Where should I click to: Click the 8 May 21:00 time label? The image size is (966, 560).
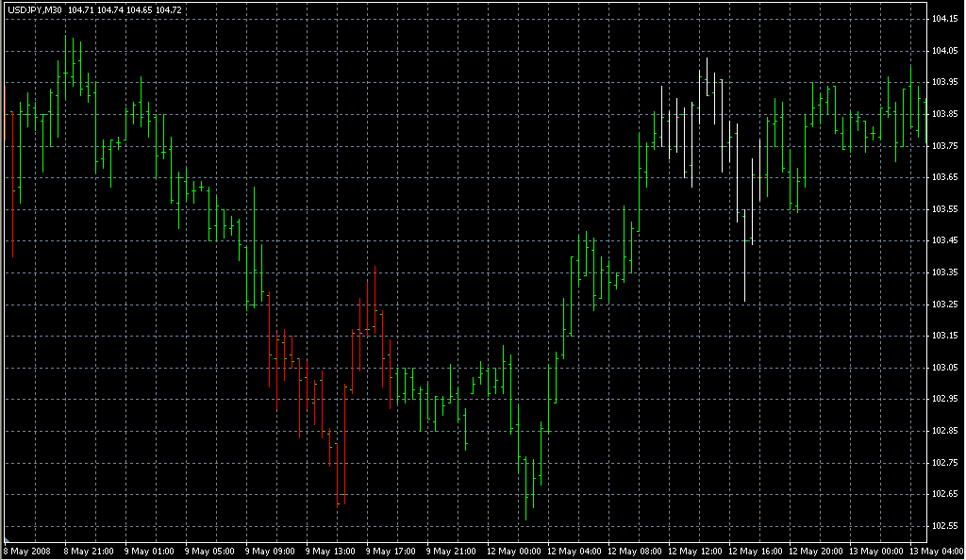point(89,552)
